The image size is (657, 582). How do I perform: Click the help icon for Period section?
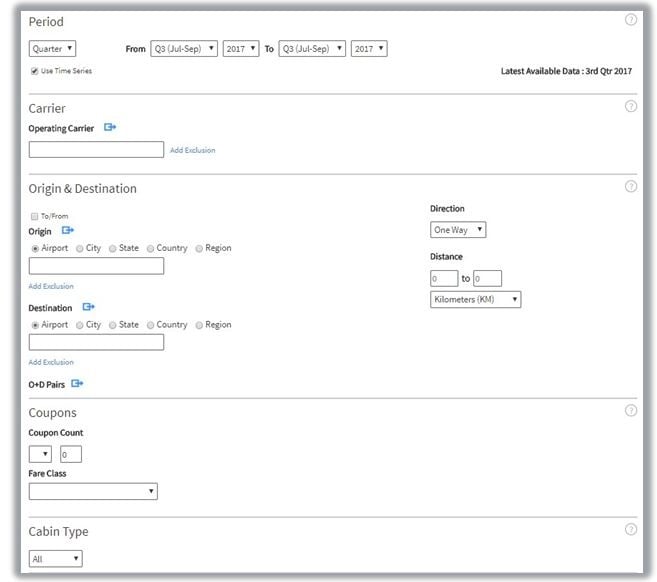(x=630, y=20)
